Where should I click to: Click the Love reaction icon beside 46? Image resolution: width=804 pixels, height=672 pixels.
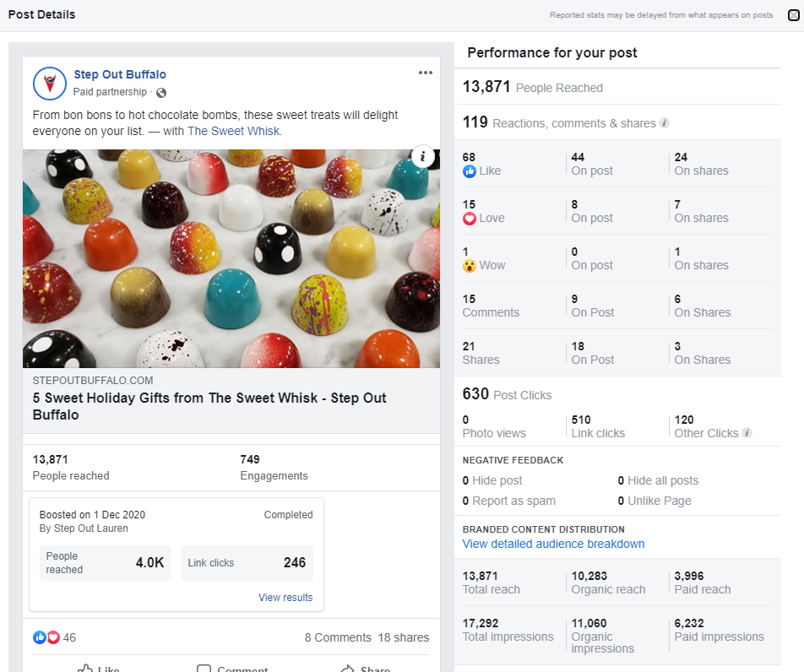tap(53, 637)
